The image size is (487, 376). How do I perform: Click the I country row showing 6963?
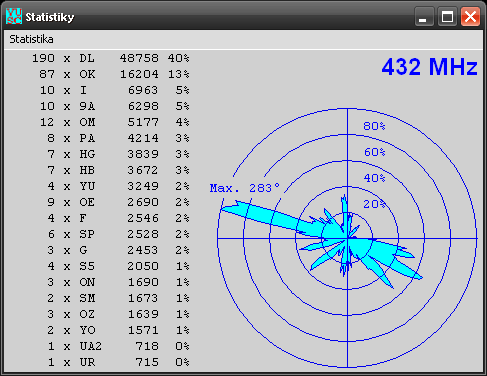115,90
